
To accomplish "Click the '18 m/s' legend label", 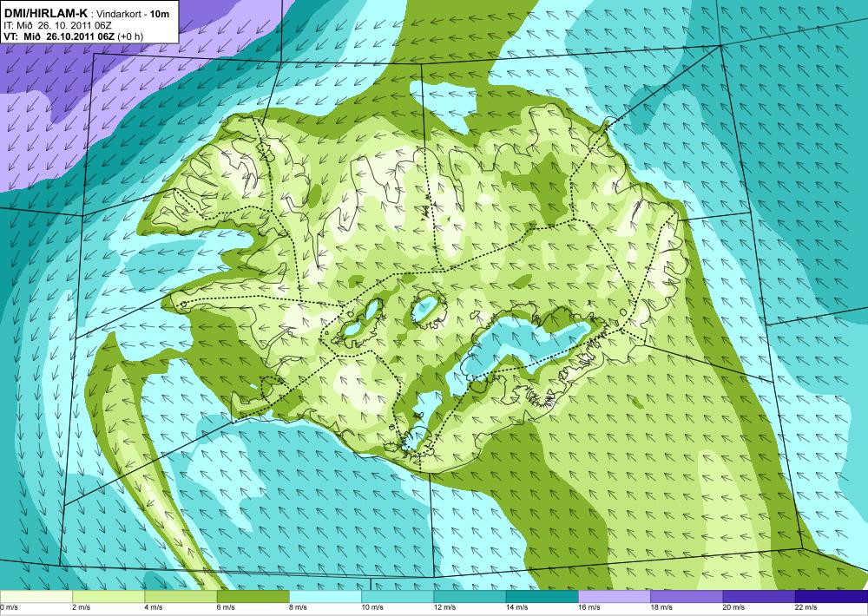I will [661, 607].
